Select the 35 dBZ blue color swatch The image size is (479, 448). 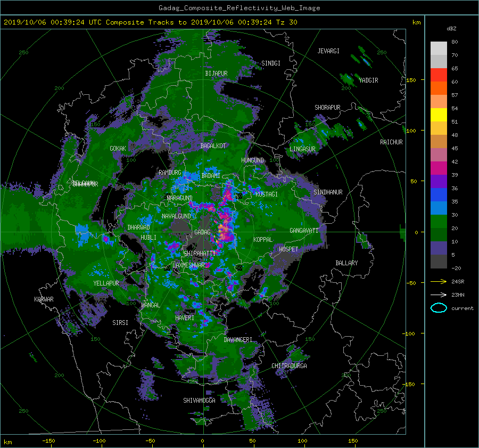click(x=439, y=194)
